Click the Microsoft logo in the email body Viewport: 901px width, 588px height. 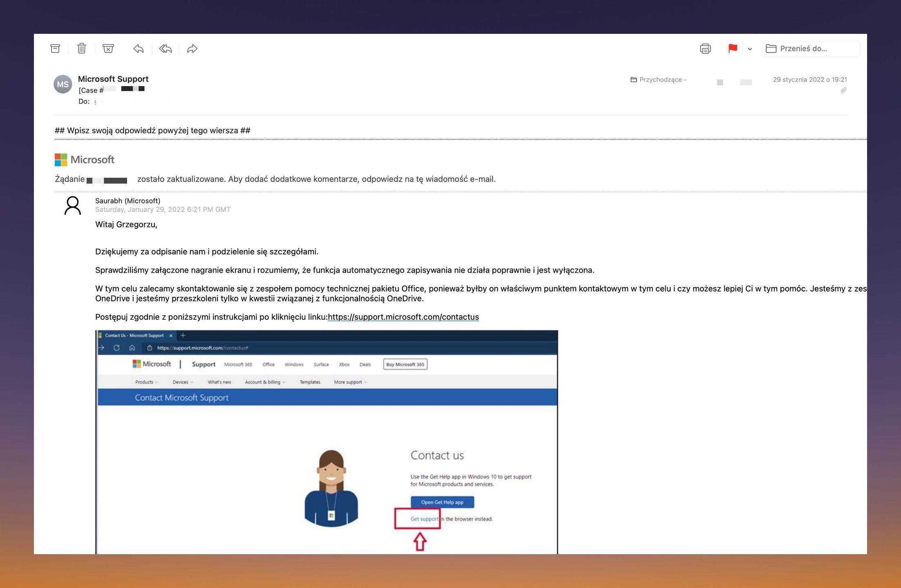[x=85, y=160]
